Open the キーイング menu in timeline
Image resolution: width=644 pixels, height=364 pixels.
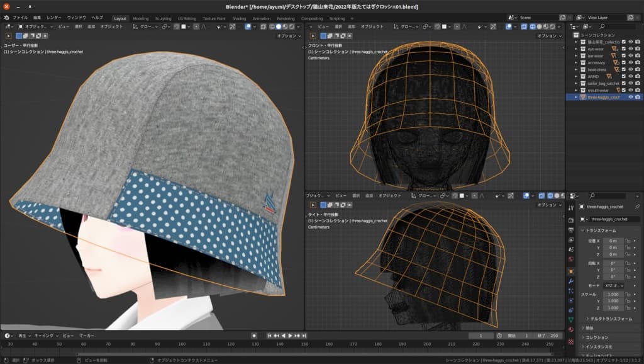[43, 336]
